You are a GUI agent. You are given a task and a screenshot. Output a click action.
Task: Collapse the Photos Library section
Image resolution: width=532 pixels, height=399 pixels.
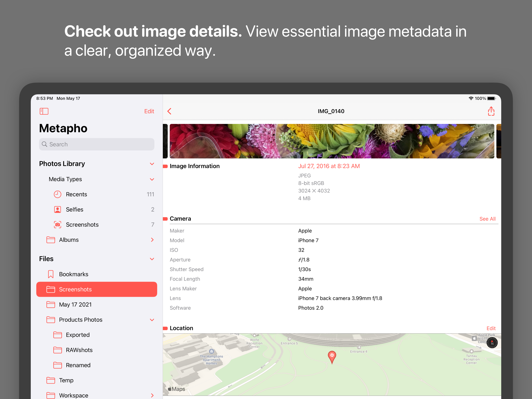tap(152, 164)
